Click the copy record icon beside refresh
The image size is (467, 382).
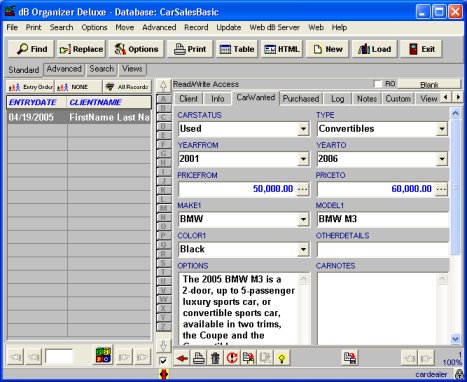coord(249,358)
